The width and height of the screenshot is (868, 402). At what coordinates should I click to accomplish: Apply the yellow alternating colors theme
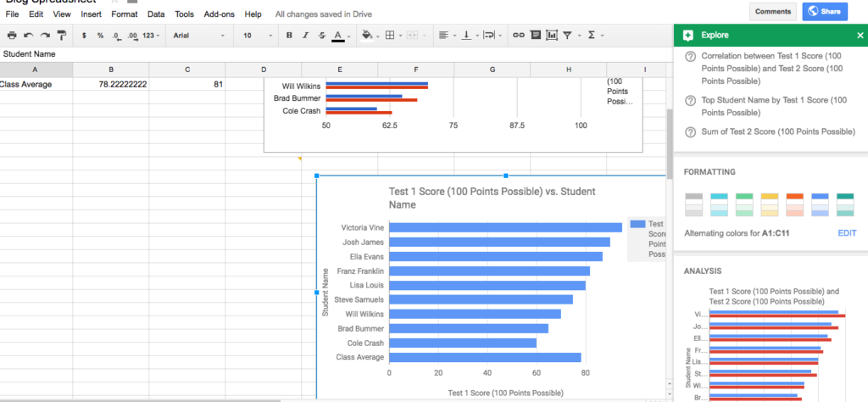point(770,205)
